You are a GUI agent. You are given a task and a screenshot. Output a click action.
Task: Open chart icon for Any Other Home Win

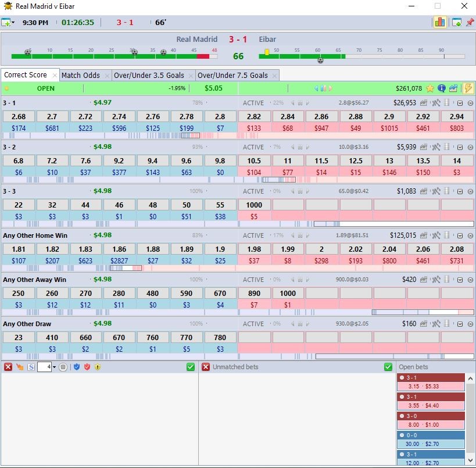424,235
